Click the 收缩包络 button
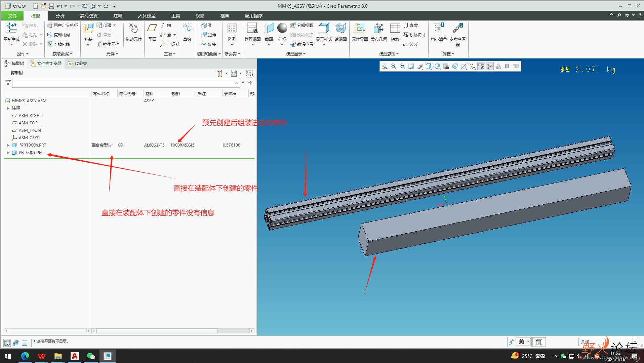Screen dimensions: 644x363 pos(58,44)
